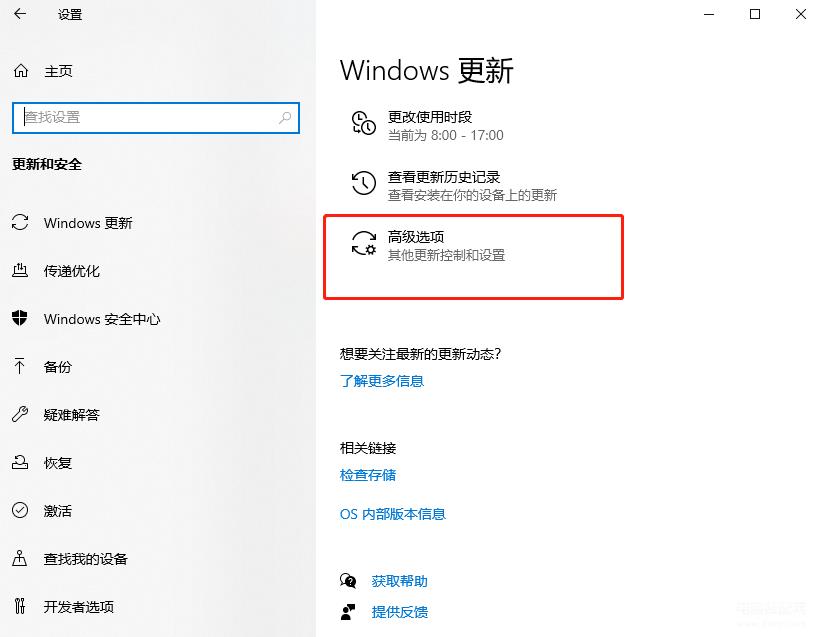Open 查看更新历史记录 update history
Screen dimensions: 816x637
click(x=454, y=186)
